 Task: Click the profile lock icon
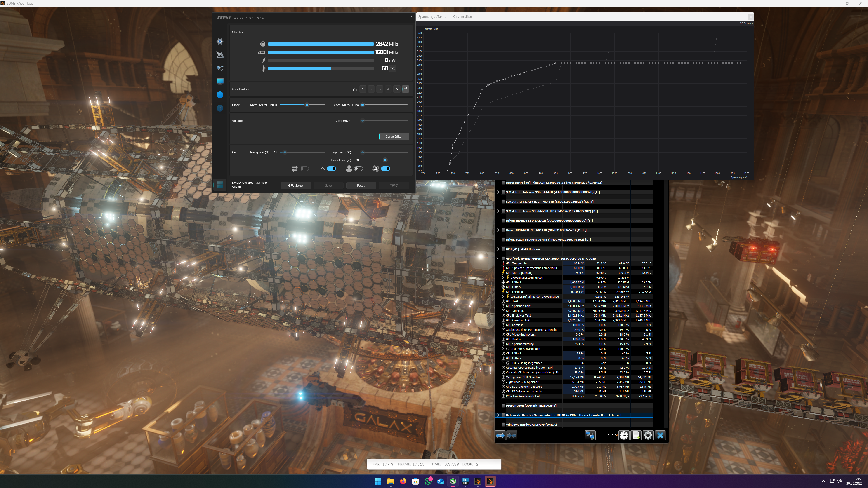click(x=406, y=89)
